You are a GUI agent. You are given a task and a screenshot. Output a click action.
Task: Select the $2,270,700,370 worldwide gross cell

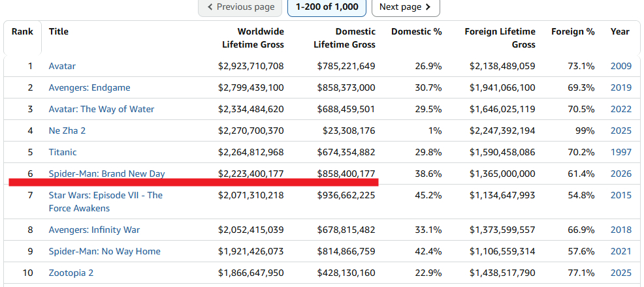tap(251, 131)
